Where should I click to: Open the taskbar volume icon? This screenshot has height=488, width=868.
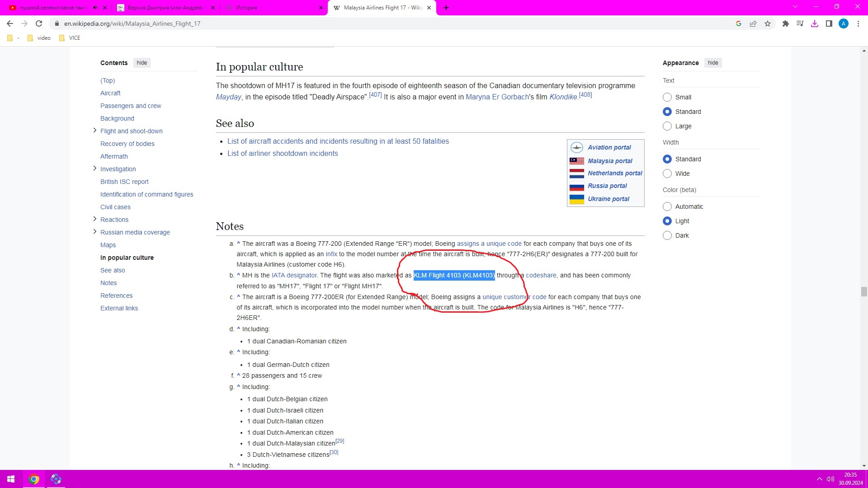click(830, 479)
